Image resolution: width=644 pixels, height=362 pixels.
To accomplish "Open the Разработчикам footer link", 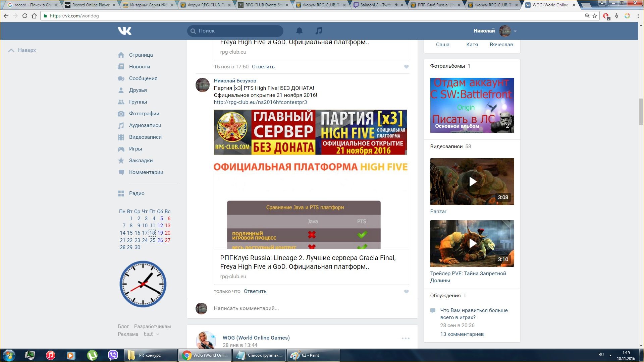I will pos(152,326).
